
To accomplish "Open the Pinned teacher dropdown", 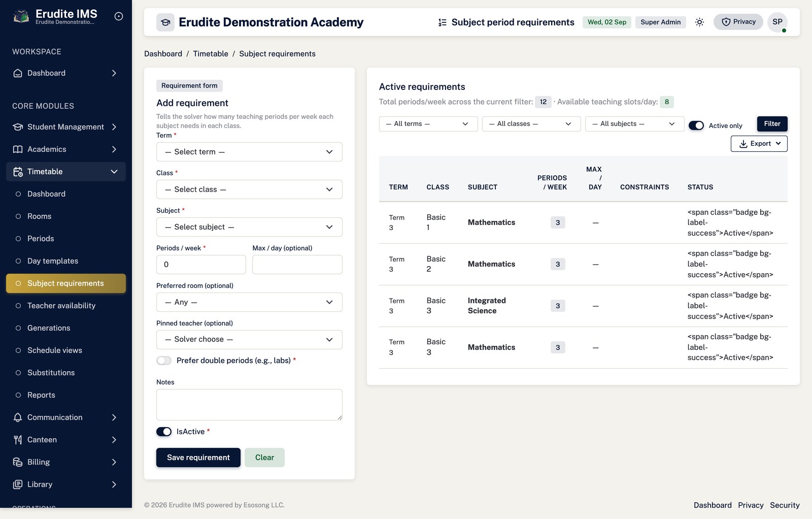I will coord(249,340).
